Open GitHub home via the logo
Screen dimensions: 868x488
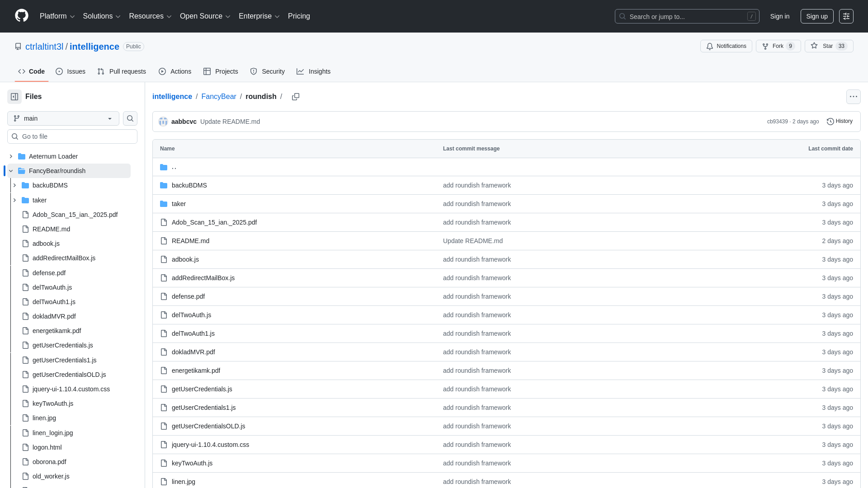pyautogui.click(x=21, y=16)
